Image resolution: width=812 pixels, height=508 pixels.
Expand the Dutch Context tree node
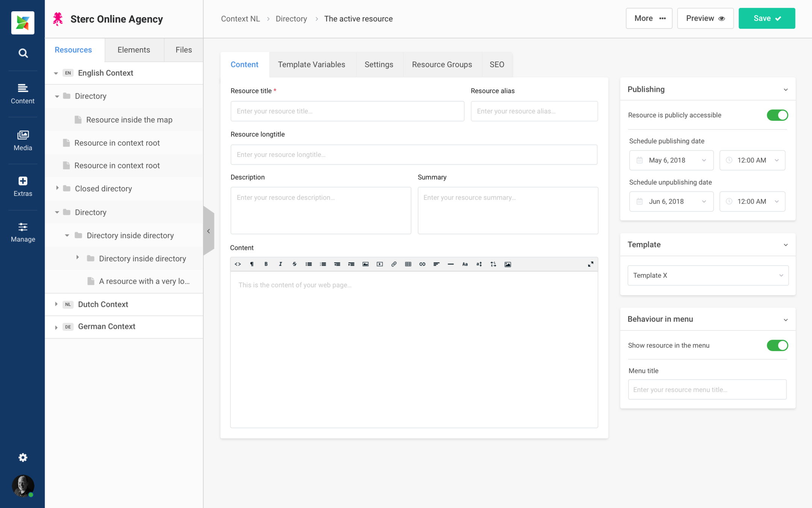click(56, 304)
